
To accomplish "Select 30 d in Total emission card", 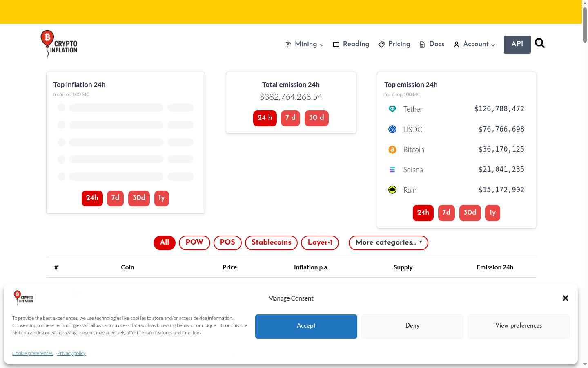I will pyautogui.click(x=316, y=118).
